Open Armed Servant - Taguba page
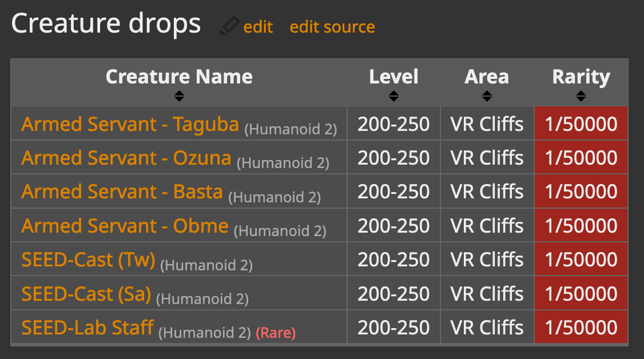Screen dimensions: 644x359 [130, 124]
